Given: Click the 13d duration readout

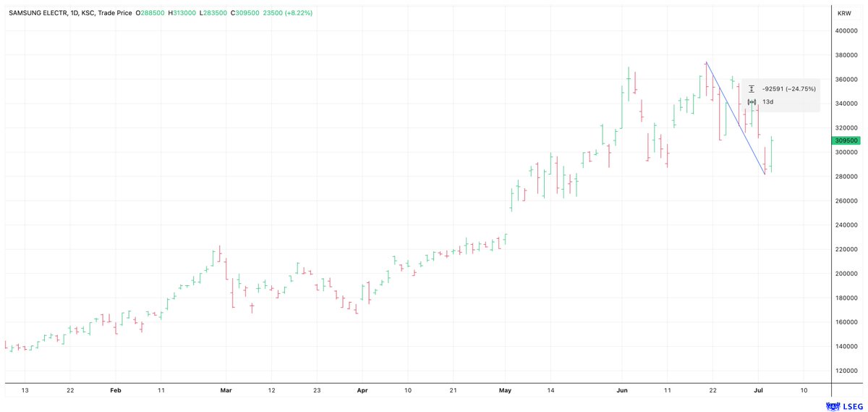Looking at the screenshot, I should tap(767, 102).
